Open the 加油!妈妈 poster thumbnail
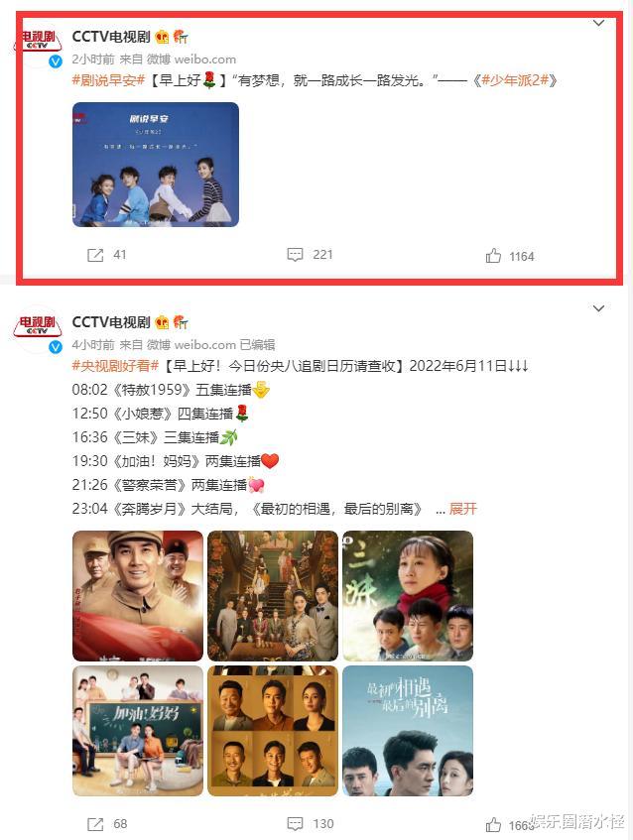The height and width of the screenshot is (840, 633). [138, 731]
